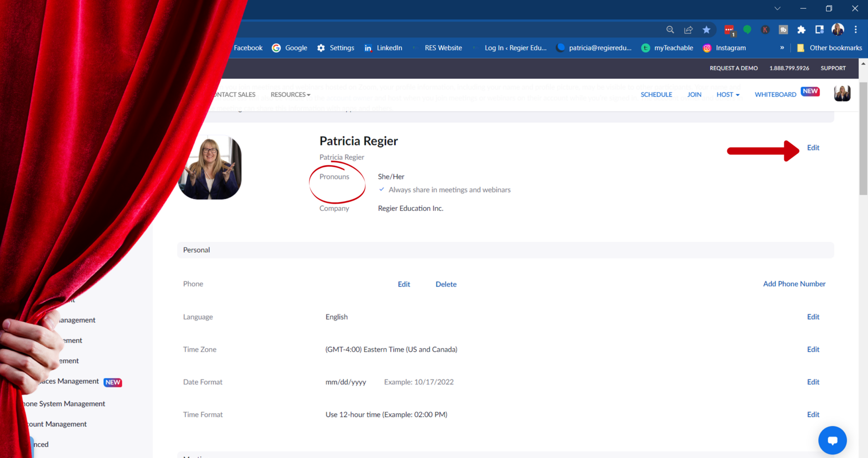Image resolution: width=868 pixels, height=458 pixels.
Task: Show more bookmarks with the chevron
Action: pos(782,48)
